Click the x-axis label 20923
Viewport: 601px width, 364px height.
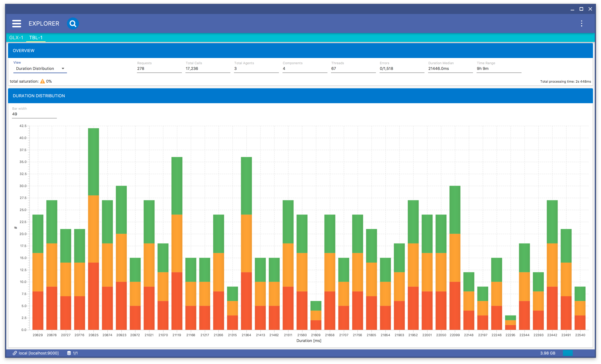coord(121,335)
